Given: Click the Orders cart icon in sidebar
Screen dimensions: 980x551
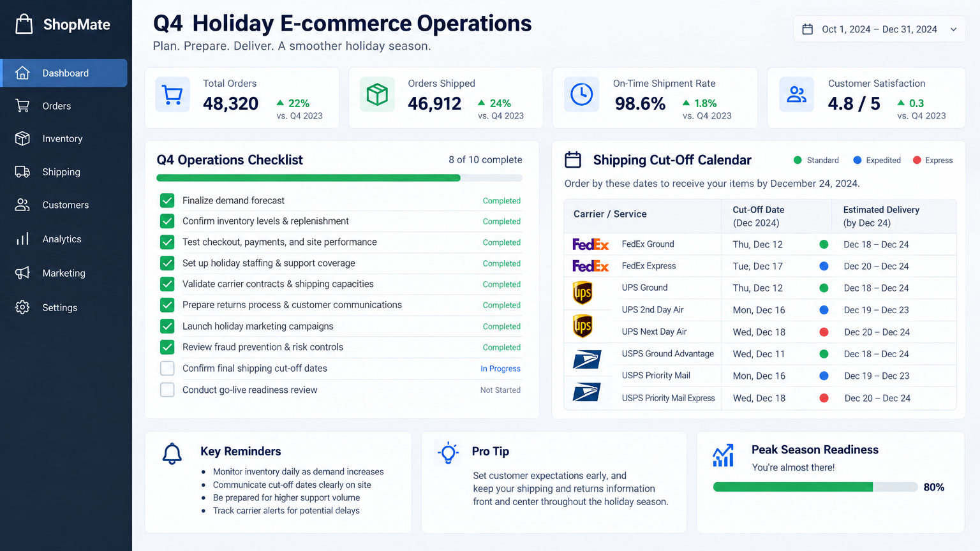Looking at the screenshot, I should (x=22, y=106).
